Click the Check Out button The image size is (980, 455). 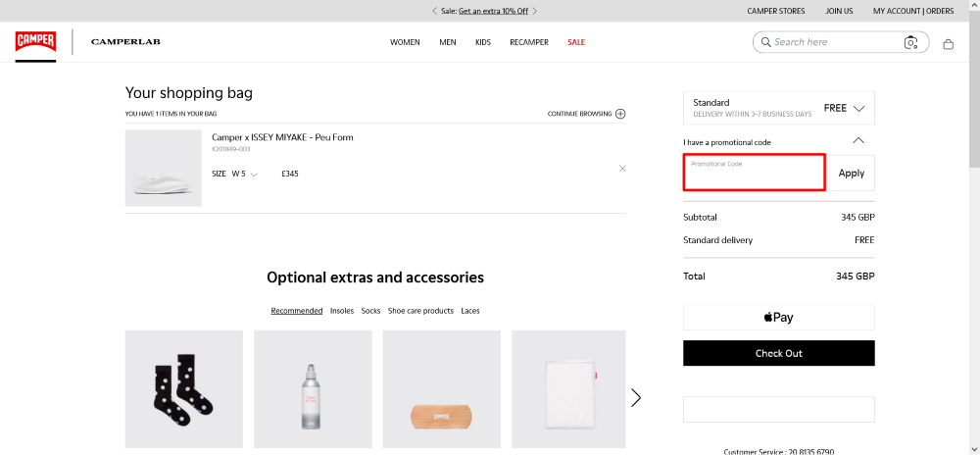(779, 353)
